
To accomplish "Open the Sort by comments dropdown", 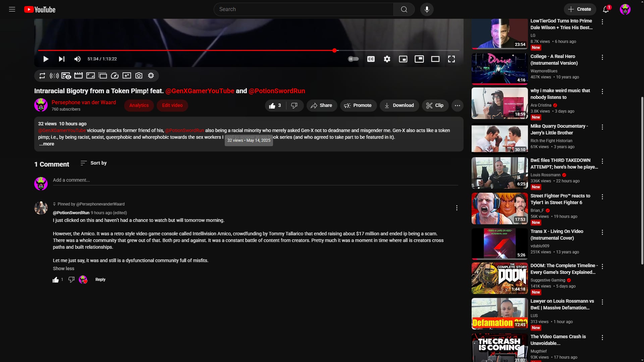I will point(94,163).
